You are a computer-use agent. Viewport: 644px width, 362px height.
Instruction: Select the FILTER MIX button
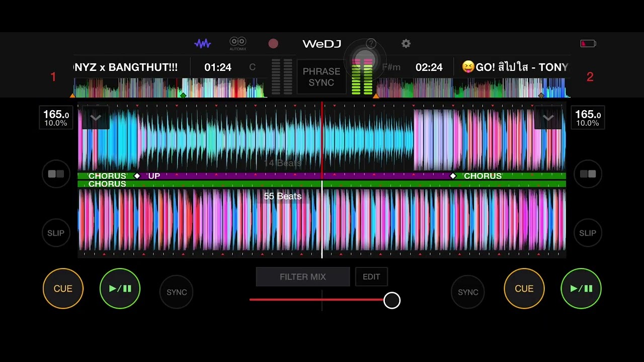(303, 277)
